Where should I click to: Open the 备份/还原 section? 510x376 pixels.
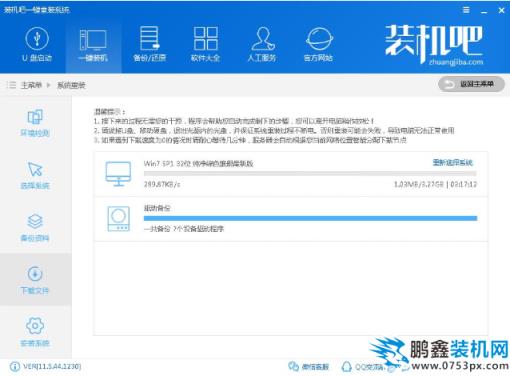[x=149, y=44]
